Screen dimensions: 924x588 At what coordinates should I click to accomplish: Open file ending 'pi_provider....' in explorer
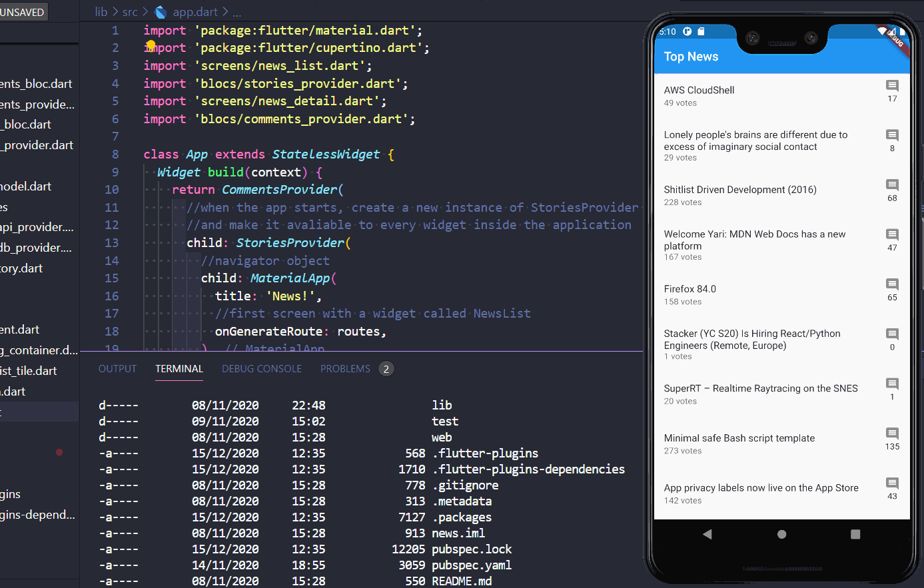click(x=37, y=227)
